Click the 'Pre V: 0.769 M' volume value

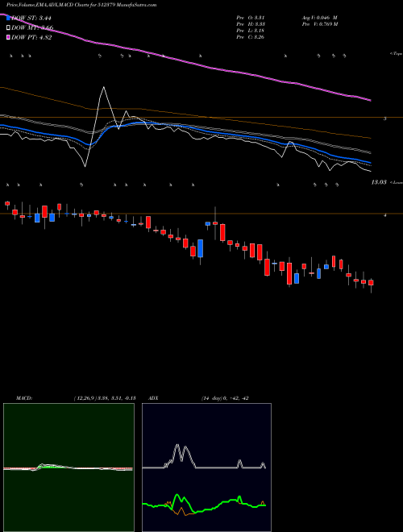point(321,24)
